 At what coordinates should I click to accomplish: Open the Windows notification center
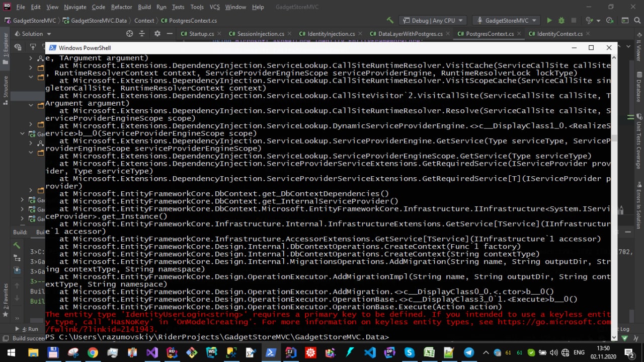point(629,352)
